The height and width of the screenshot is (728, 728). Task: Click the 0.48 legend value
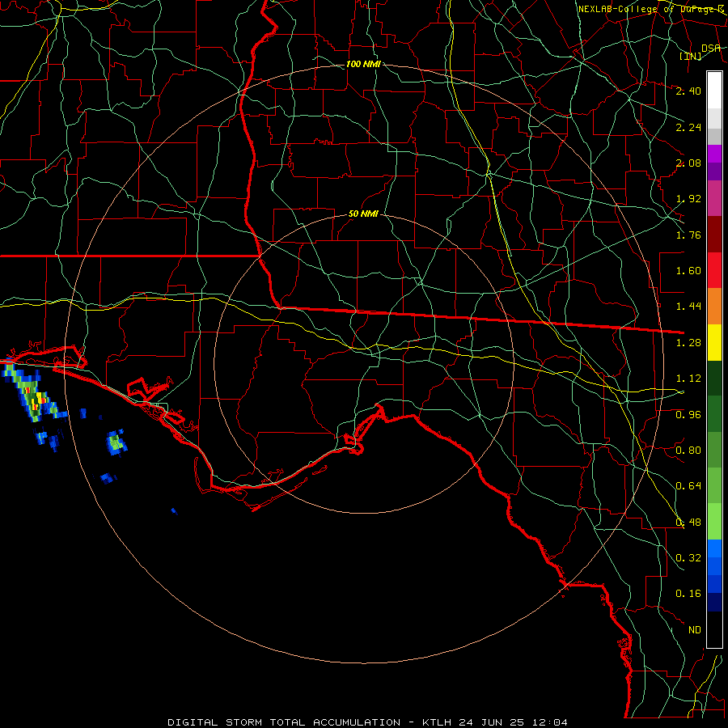point(688,523)
